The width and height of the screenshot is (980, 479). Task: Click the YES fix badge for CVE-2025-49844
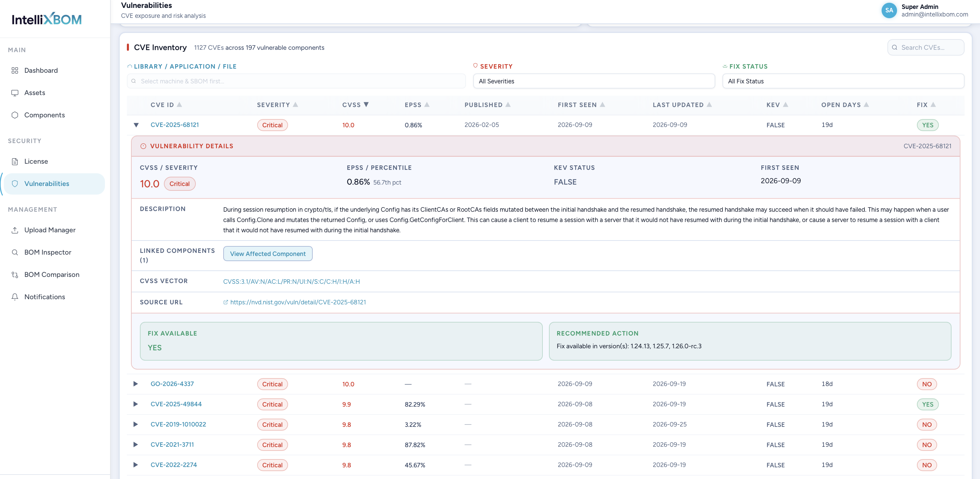click(928, 404)
